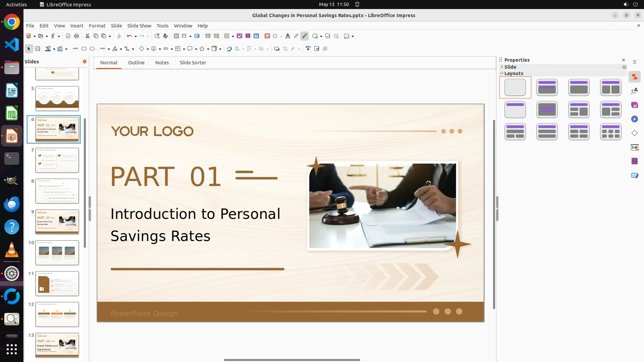Click Export as PDF icon
Screen dimensions: 644x362
[x=68, y=36]
